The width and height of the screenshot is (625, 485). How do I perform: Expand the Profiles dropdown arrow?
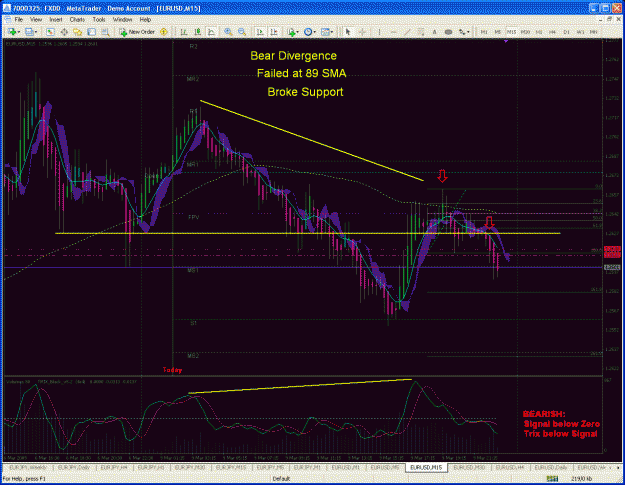point(36,32)
